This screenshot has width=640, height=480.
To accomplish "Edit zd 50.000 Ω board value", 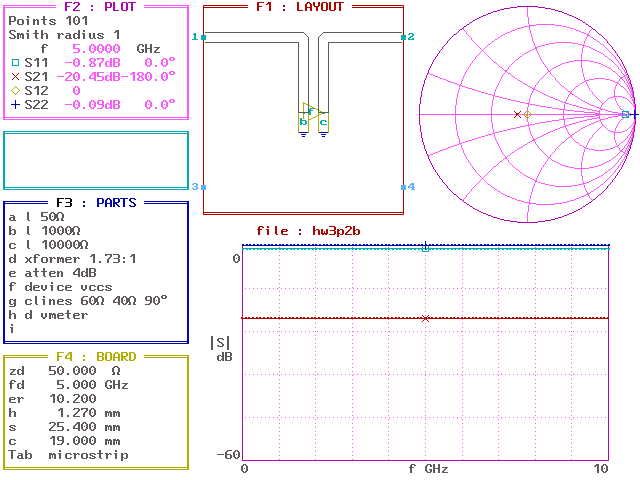I will coord(72,371).
